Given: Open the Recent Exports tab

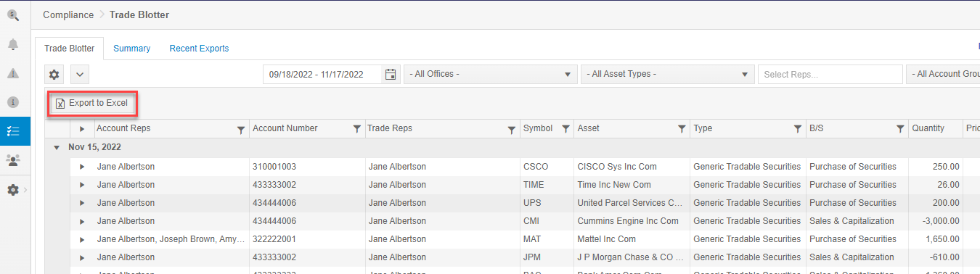Looking at the screenshot, I should (199, 49).
